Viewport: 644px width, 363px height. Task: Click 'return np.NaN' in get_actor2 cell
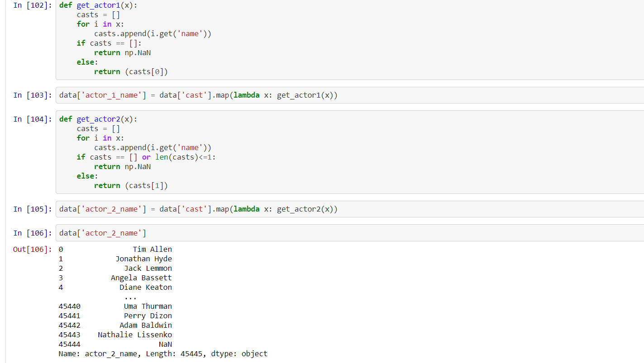point(122,166)
